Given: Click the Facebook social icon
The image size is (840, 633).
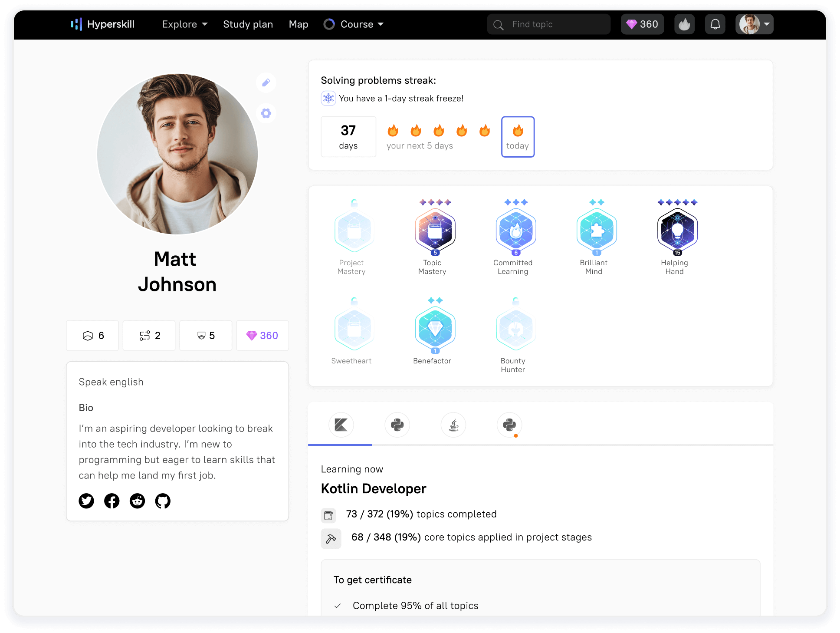Looking at the screenshot, I should coord(112,501).
